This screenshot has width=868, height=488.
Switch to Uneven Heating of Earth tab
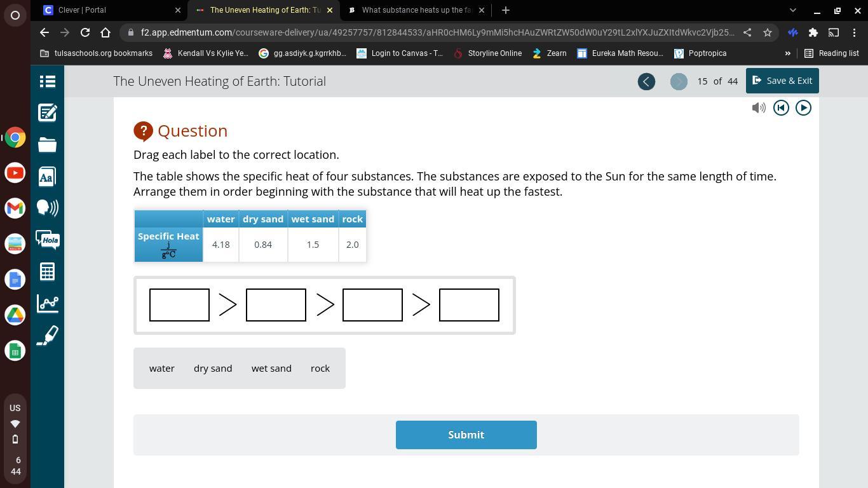[x=264, y=10]
